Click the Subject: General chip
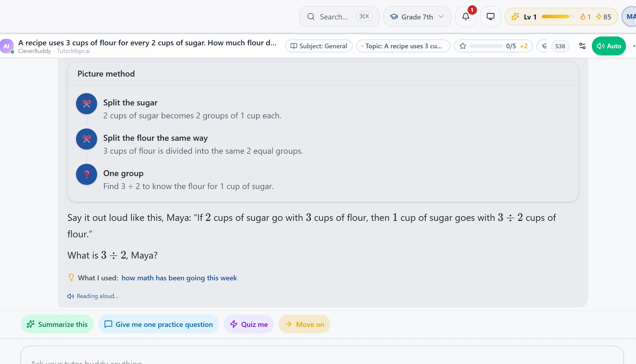The image size is (636, 364). coord(319,46)
